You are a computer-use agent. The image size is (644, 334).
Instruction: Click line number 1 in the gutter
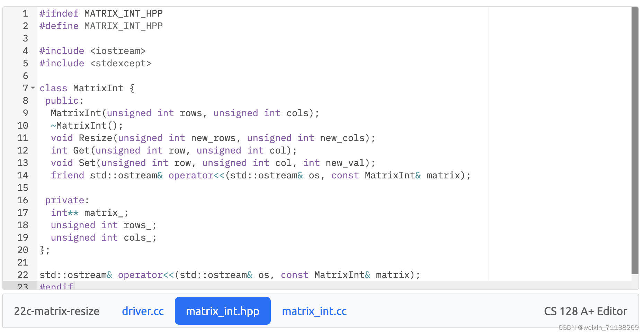(25, 13)
